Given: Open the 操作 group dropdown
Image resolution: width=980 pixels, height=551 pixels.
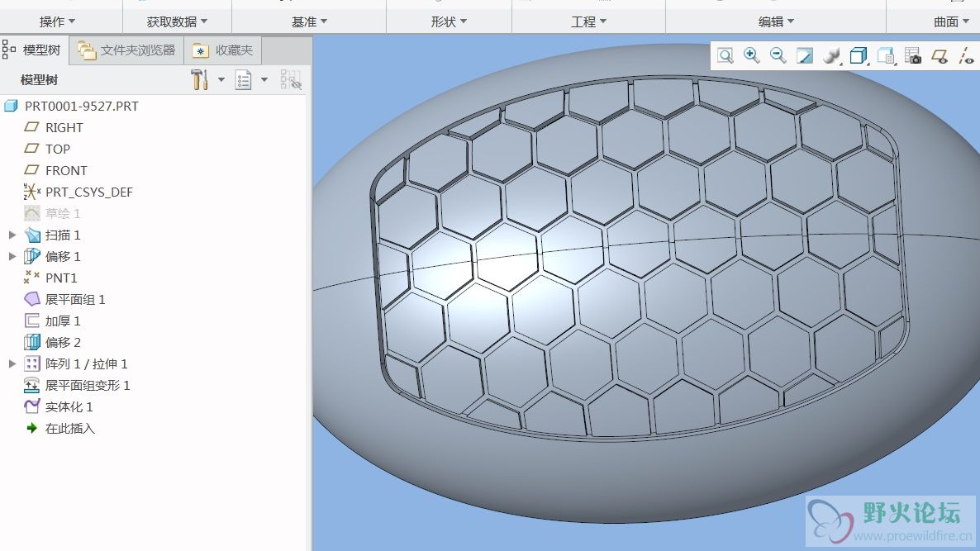Looking at the screenshot, I should [58, 21].
